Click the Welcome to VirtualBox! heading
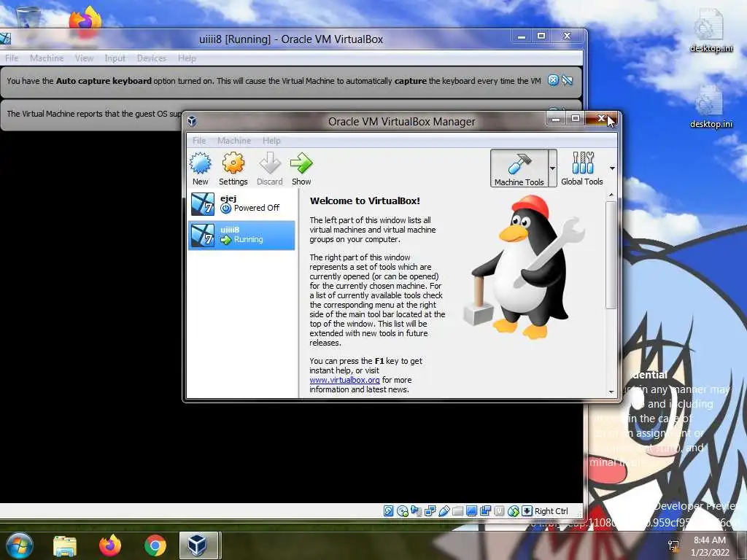This screenshot has width=747, height=560. click(x=365, y=201)
